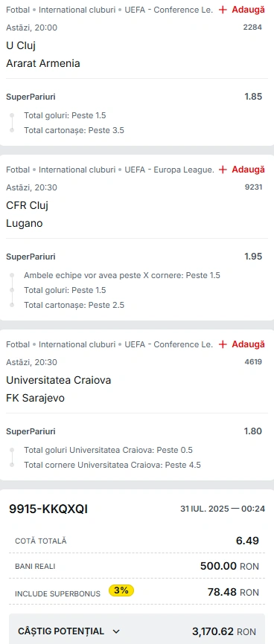Click the 1.95 SuperPariuri odds
Viewport: 274px width, 644px height.
click(x=253, y=257)
